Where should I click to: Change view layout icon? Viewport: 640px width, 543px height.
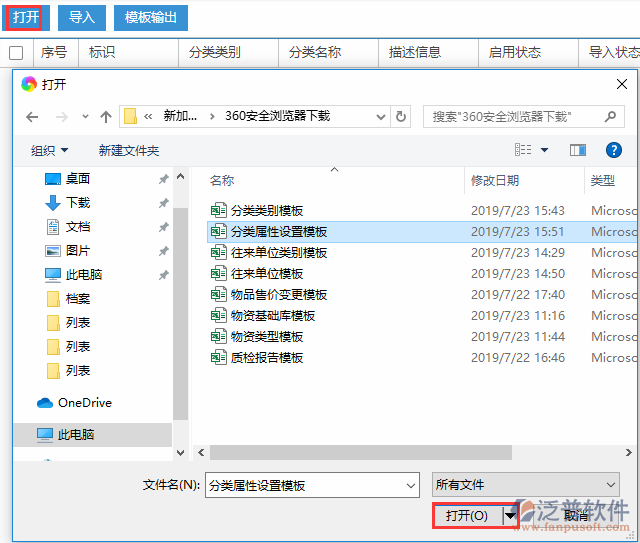[x=523, y=150]
